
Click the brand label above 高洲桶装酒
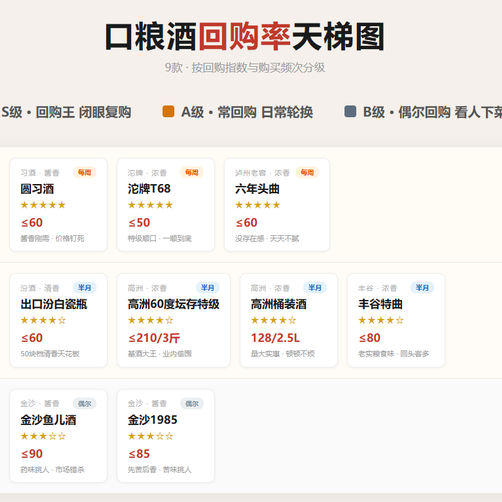pyautogui.click(x=270, y=288)
